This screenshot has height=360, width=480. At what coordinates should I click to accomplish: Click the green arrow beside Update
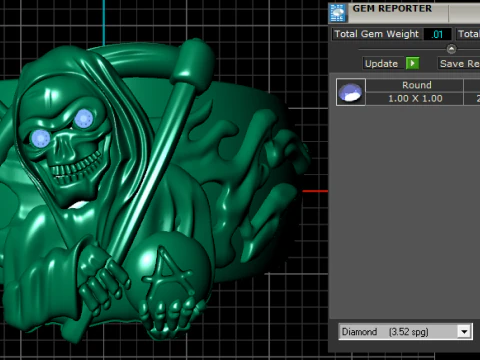(x=412, y=63)
